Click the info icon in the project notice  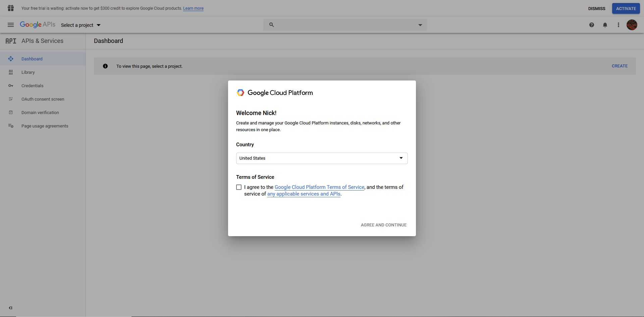105,66
